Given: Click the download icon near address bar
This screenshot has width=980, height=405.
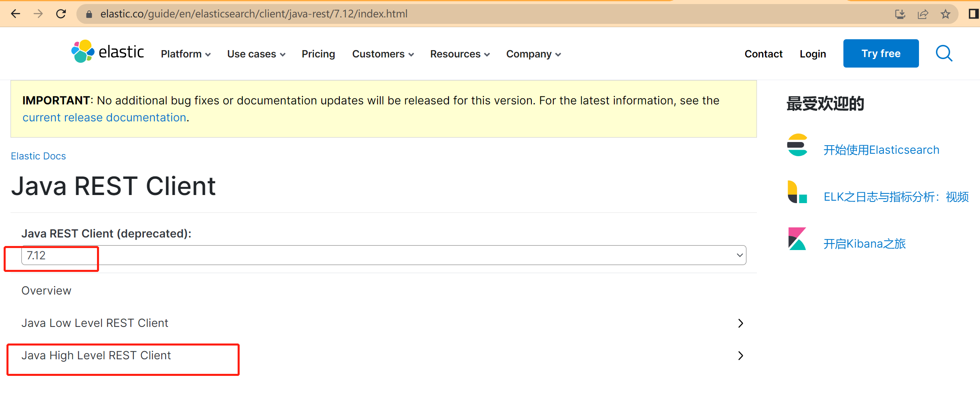Looking at the screenshot, I should click(900, 13).
